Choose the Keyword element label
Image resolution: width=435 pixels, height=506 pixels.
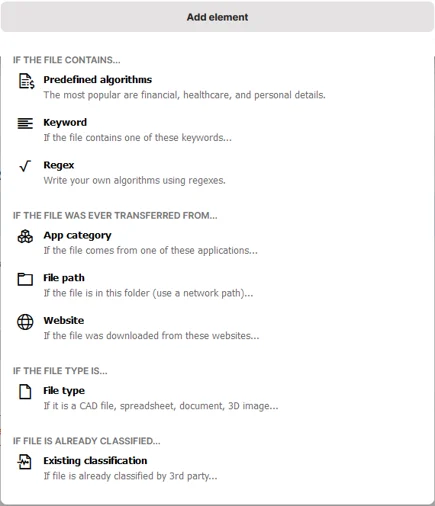(x=65, y=122)
